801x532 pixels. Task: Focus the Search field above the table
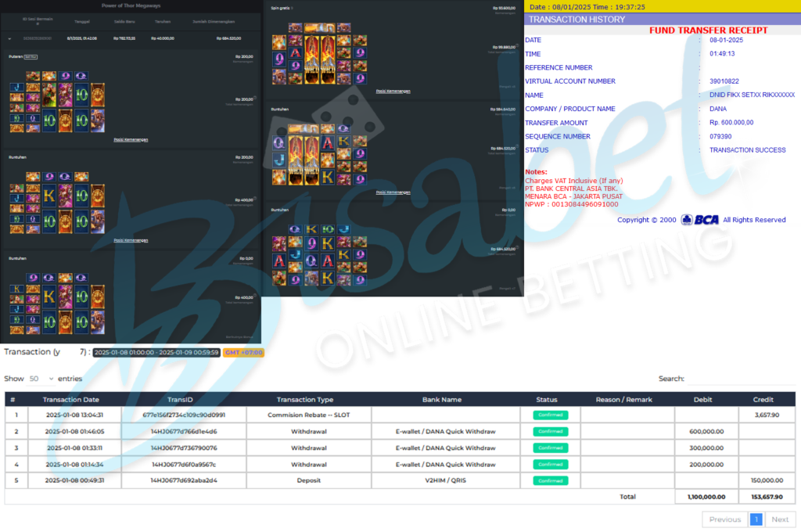(742, 379)
